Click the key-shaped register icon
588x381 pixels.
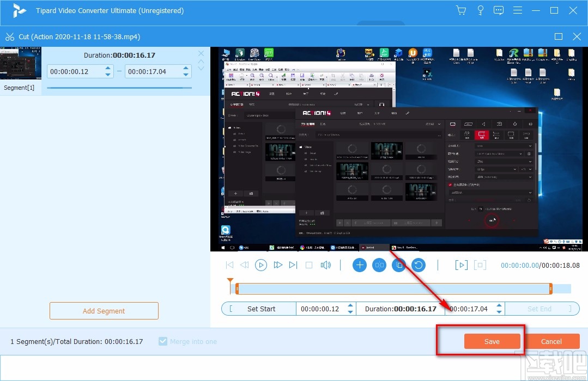coord(481,10)
